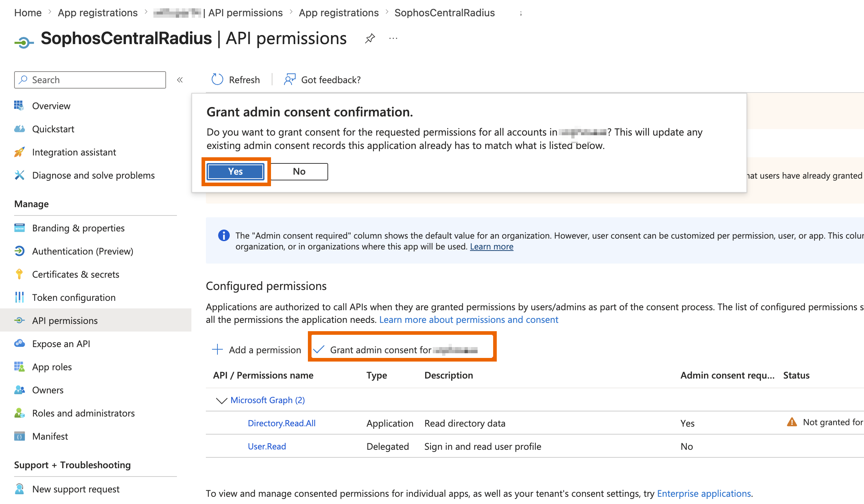The image size is (864, 504).
Task: Click the Roles and administrators icon
Action: click(x=20, y=413)
